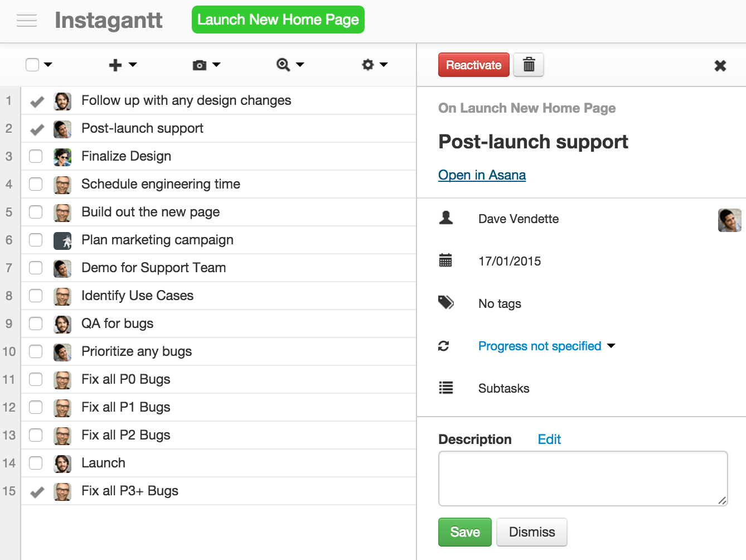Check the Demo for Support Team checkbox

point(36,268)
